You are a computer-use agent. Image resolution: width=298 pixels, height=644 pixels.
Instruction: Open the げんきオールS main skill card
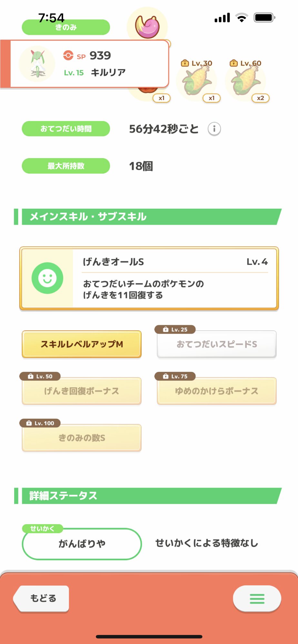174,278
